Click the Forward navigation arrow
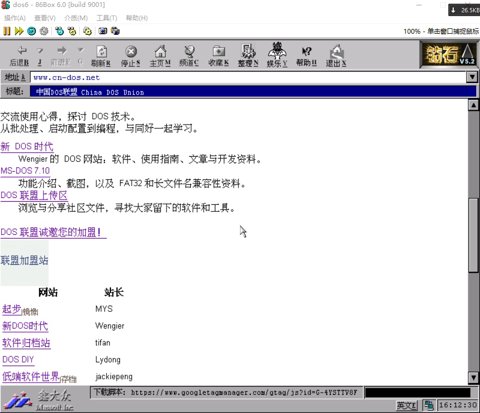Screen dimensions: 480x413 pos(60,55)
